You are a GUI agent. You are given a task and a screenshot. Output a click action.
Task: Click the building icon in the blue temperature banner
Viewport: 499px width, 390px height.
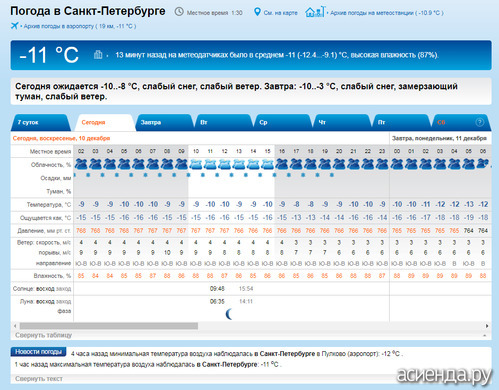pos(98,54)
